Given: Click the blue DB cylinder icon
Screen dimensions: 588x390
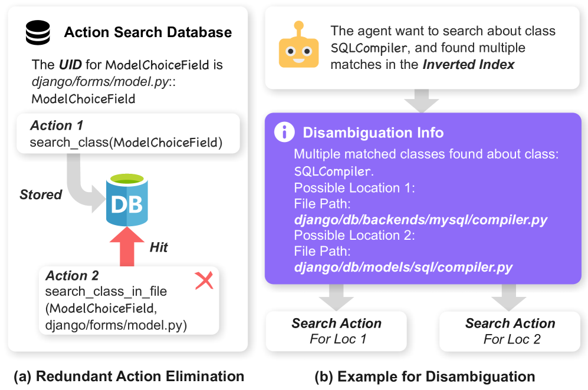Looking at the screenshot, I should (x=127, y=200).
